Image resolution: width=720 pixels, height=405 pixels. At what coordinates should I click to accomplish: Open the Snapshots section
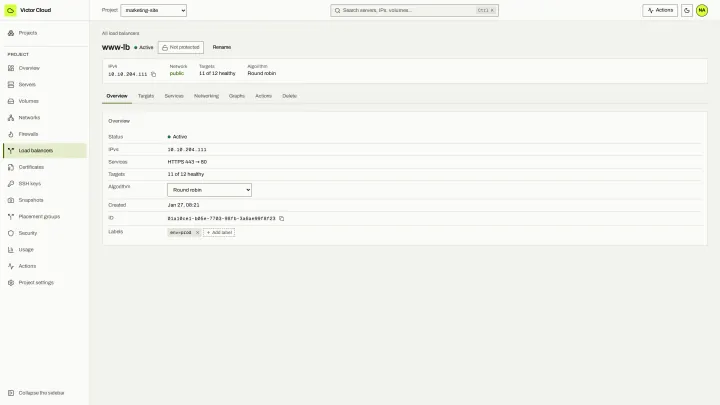click(45, 200)
